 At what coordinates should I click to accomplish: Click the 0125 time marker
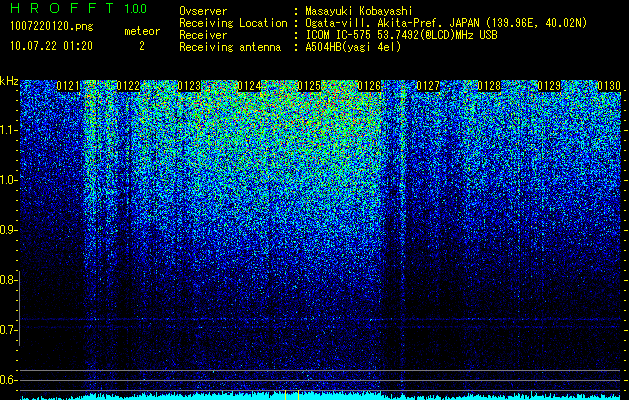tap(309, 86)
